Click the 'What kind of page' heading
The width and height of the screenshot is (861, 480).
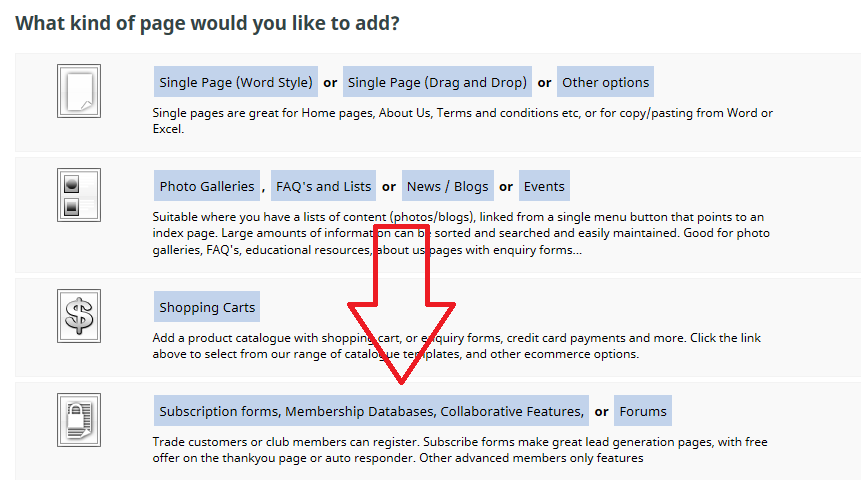(x=207, y=21)
